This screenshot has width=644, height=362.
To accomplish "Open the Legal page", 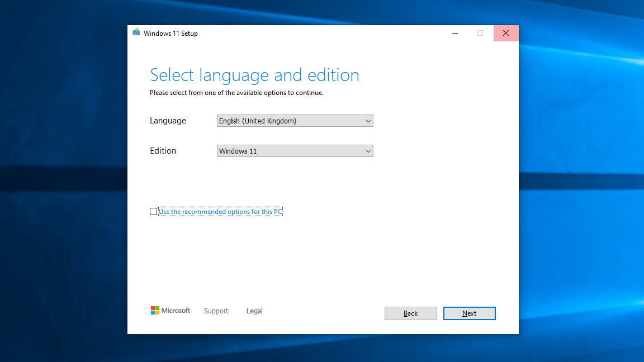I will (254, 311).
